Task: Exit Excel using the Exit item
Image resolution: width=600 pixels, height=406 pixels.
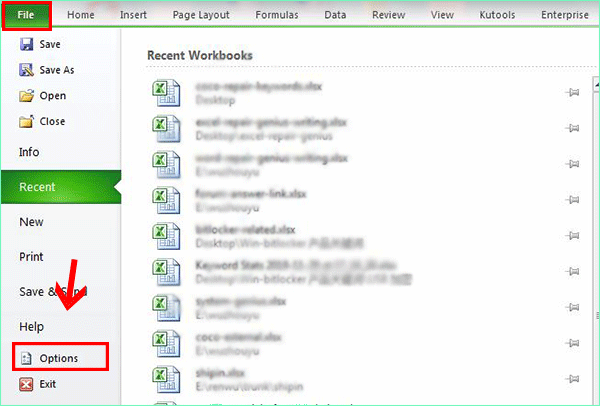Action: click(x=38, y=384)
